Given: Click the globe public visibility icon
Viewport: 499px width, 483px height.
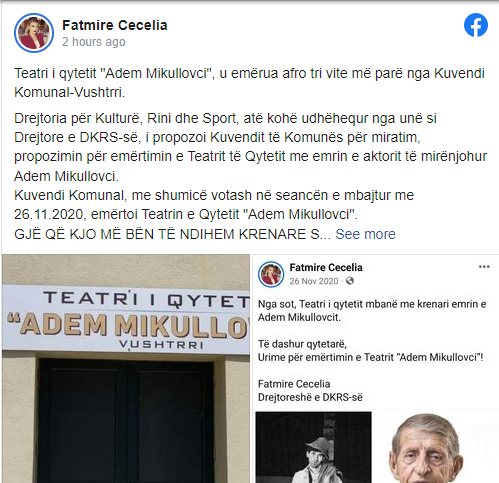Looking at the screenshot, I should tap(349, 281).
